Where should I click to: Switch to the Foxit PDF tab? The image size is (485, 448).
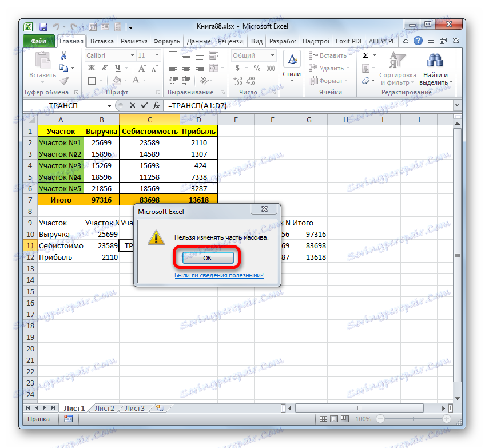[349, 41]
